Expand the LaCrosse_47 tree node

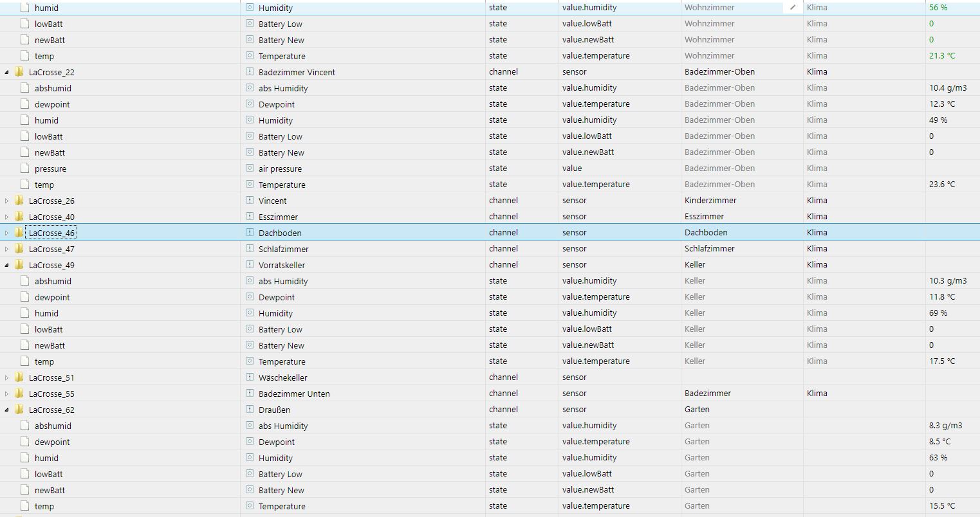pos(6,249)
